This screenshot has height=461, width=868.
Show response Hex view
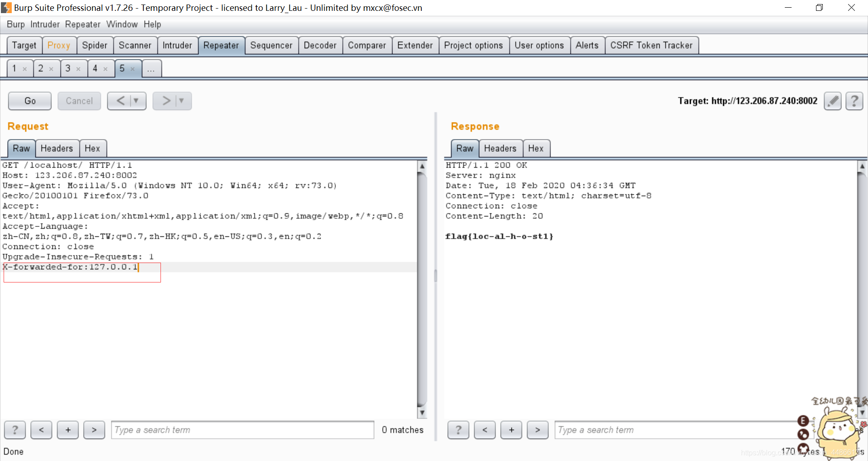536,148
